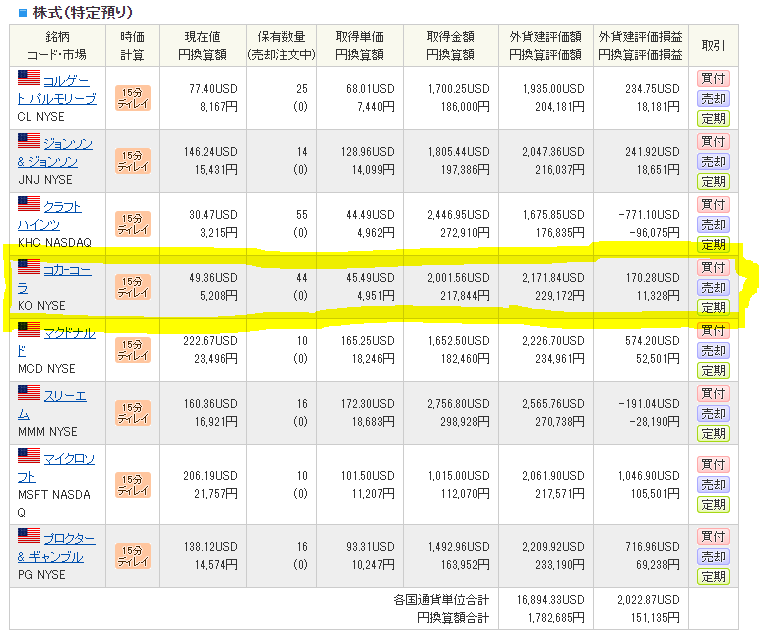Click the 株式(特定預り) section heading

pyautogui.click(x=82, y=13)
